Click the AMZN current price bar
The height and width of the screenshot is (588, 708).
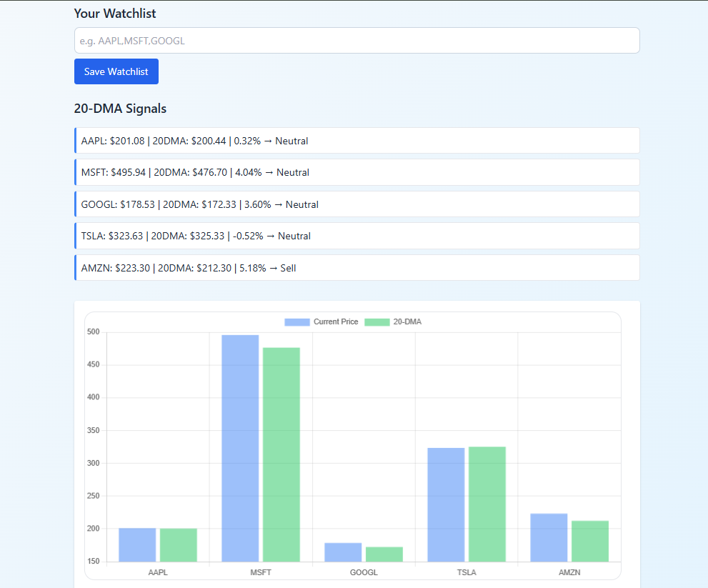[x=549, y=538]
